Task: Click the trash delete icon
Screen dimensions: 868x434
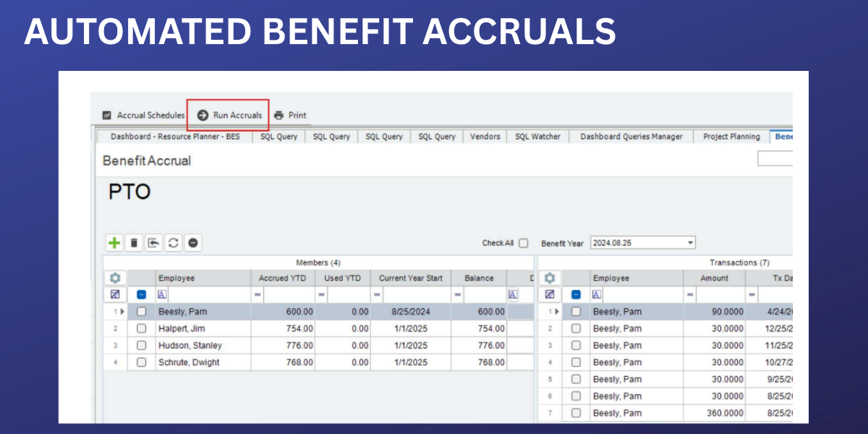Action: coord(134,243)
